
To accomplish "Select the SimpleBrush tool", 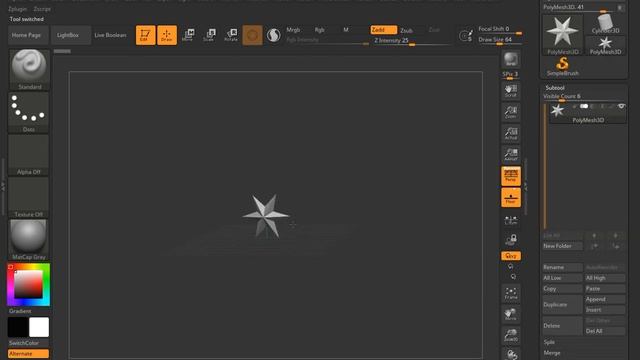I will tap(562, 67).
